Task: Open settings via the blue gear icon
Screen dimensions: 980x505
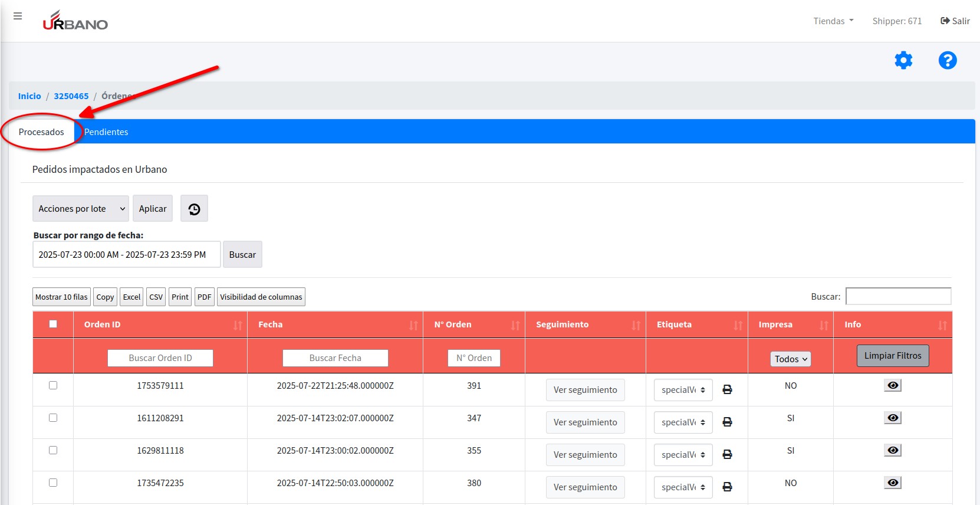Action: [903, 60]
